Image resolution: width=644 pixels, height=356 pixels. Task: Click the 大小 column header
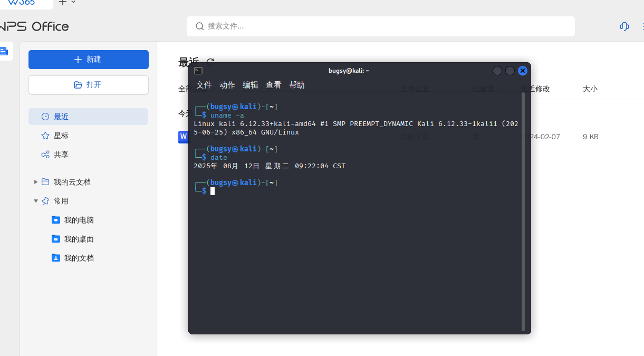click(590, 89)
